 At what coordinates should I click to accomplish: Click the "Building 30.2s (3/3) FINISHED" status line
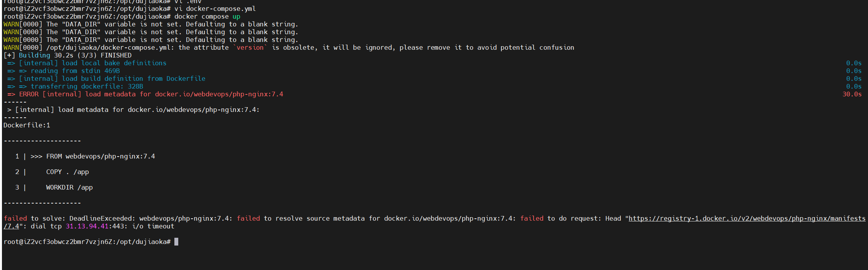tap(75, 56)
